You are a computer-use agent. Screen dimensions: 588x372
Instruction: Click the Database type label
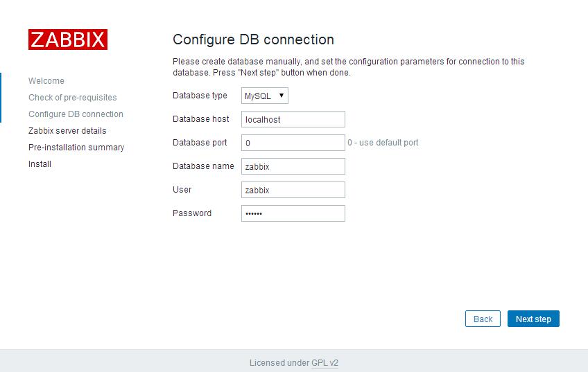pyautogui.click(x=200, y=96)
